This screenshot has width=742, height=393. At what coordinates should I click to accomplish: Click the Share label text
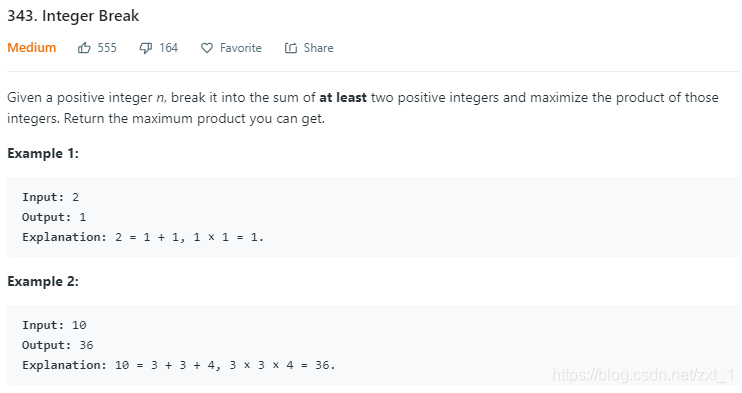point(318,48)
